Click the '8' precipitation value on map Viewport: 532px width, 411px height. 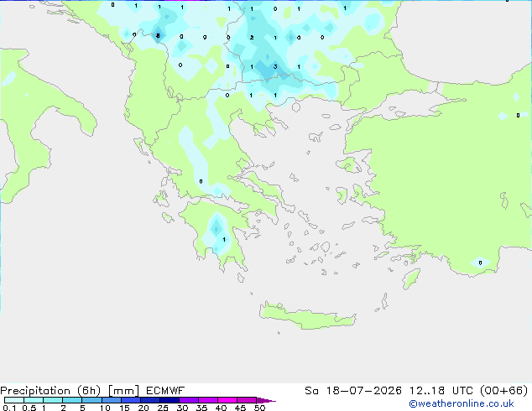click(x=158, y=35)
